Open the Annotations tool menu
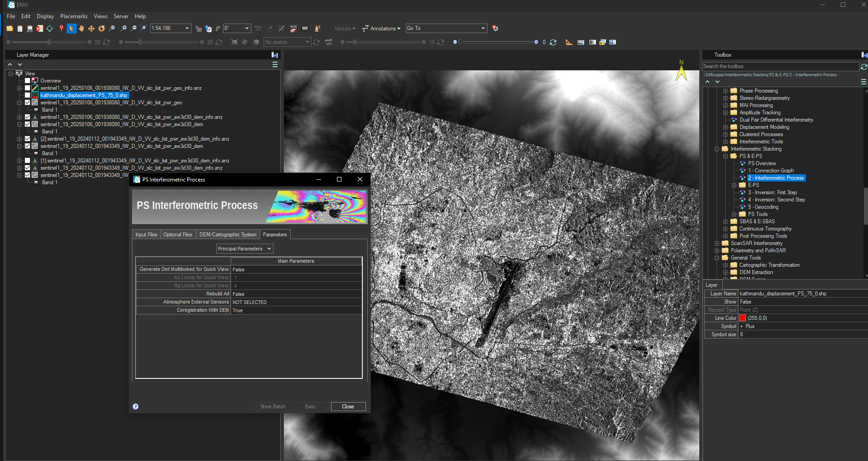 click(x=381, y=29)
